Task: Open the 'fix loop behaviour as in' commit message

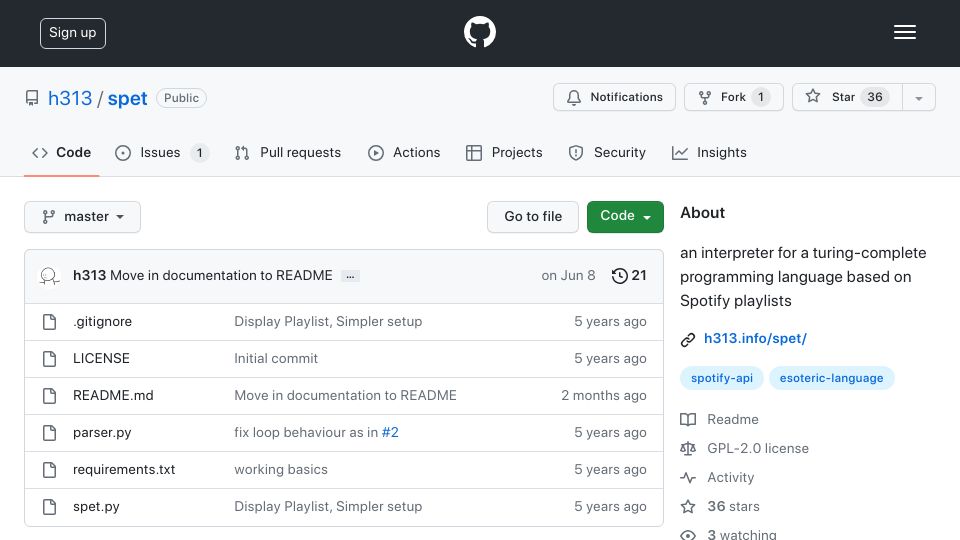Action: 306,432
